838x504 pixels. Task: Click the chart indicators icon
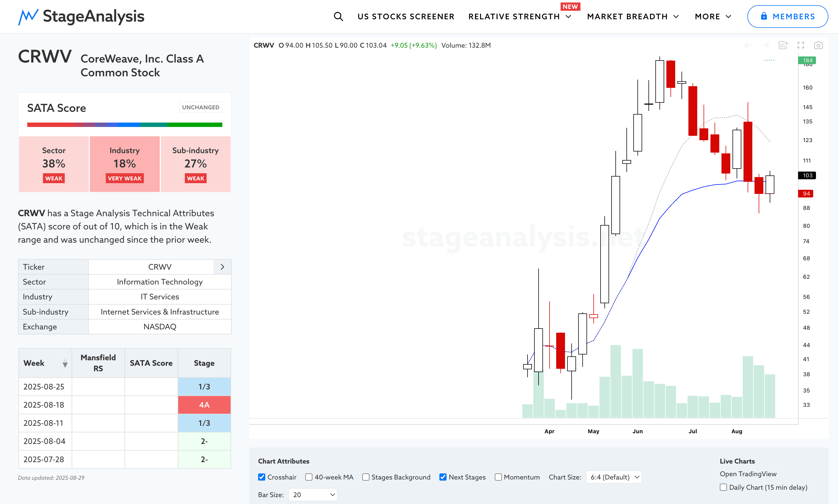click(x=783, y=45)
